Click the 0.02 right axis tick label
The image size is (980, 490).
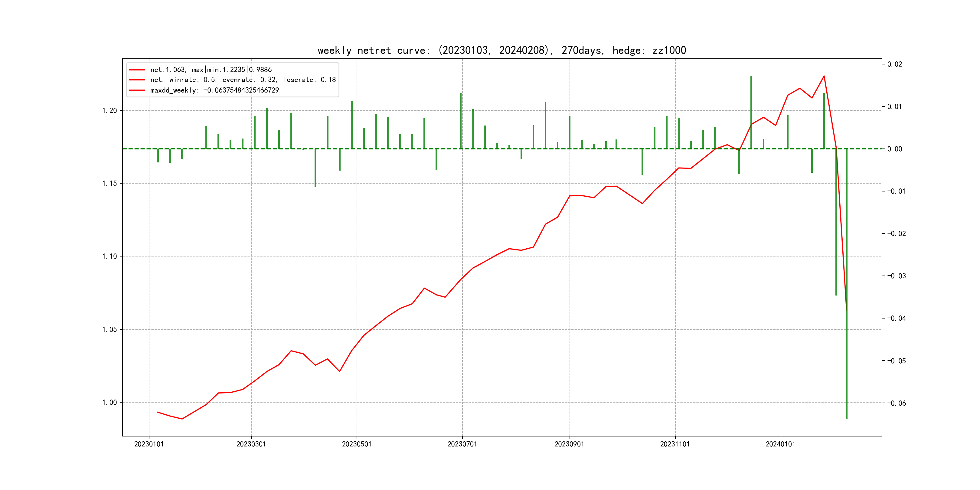[894, 64]
